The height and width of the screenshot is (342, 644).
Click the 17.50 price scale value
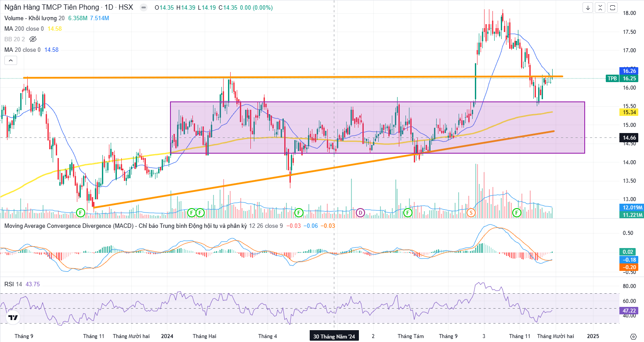coord(629,32)
